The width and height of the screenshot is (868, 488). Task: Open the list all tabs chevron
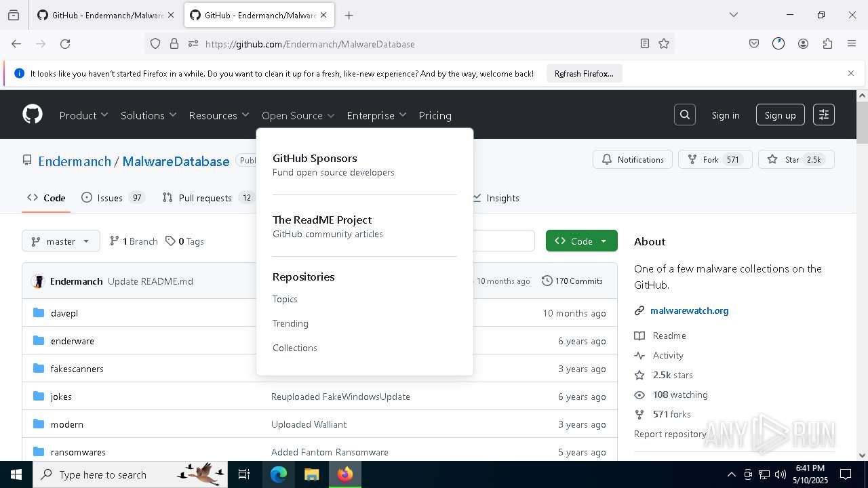(x=733, y=15)
